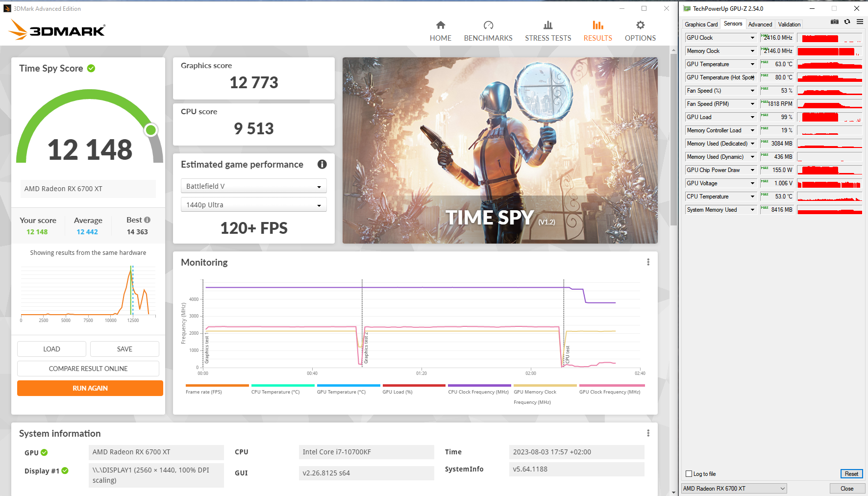
Task: Toggle the purple CPU Clock Frequency legend bar
Action: click(x=479, y=386)
